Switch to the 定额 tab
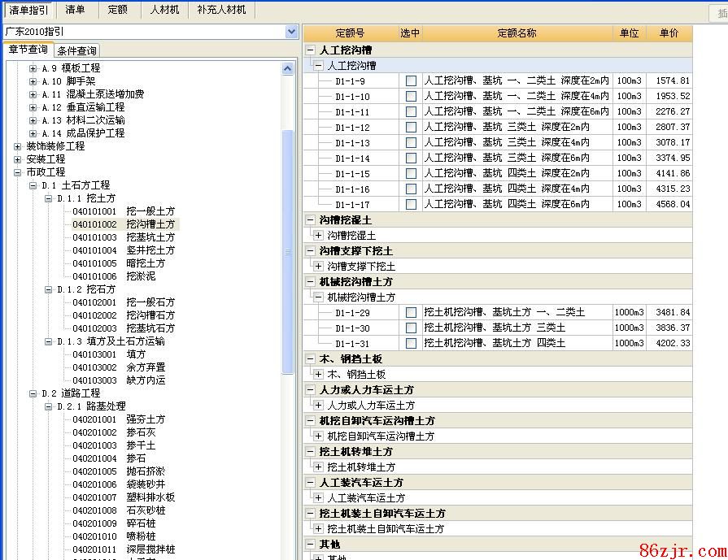This screenshot has height=560, width=728. click(x=117, y=10)
